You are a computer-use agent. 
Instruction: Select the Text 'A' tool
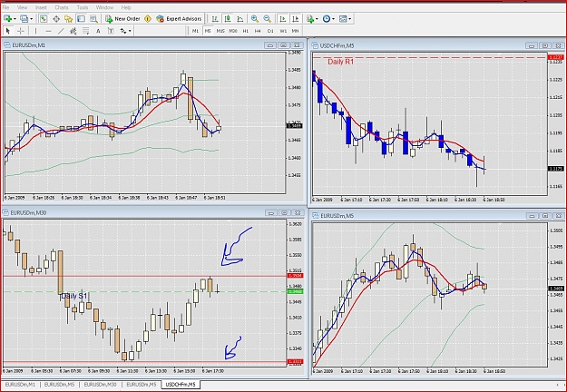click(98, 31)
